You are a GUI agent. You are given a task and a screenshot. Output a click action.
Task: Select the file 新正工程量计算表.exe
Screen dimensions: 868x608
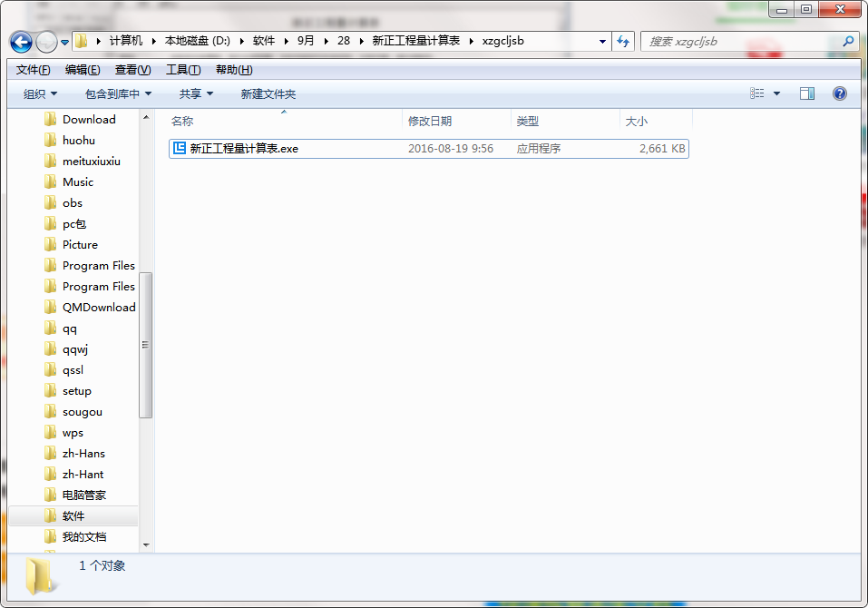[429, 149]
